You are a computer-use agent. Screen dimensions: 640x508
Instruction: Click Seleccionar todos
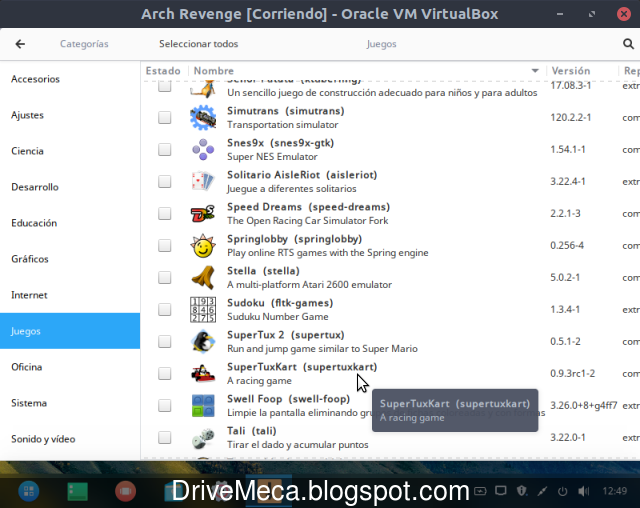[x=198, y=44]
